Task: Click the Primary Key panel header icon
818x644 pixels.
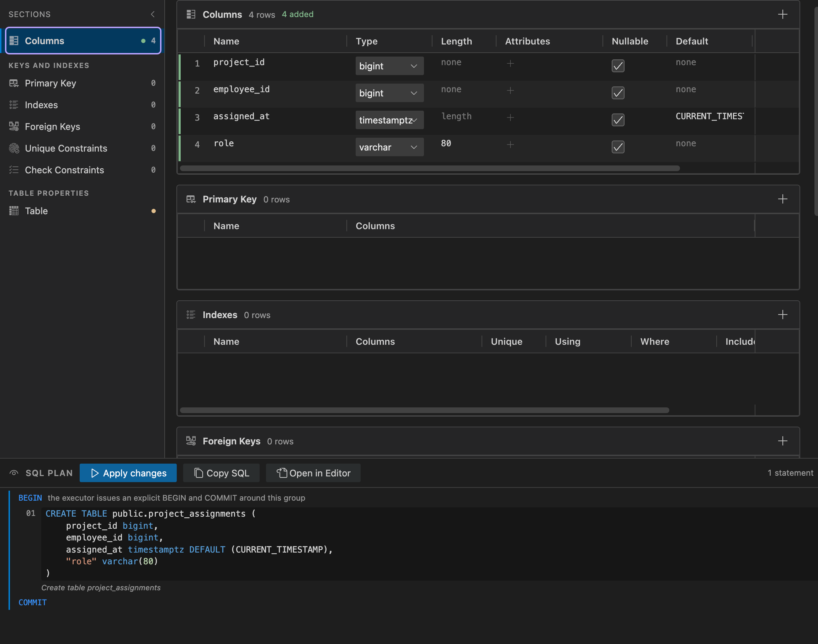Action: pyautogui.click(x=191, y=199)
